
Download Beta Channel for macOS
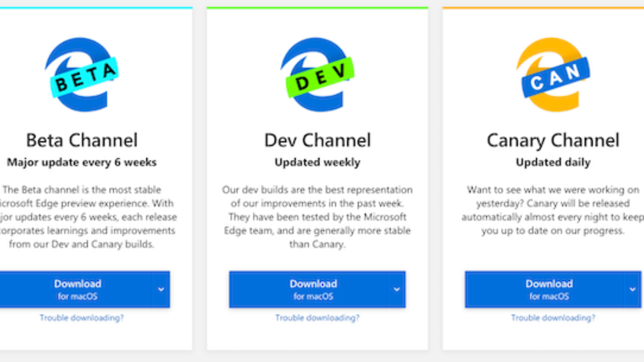(x=77, y=289)
